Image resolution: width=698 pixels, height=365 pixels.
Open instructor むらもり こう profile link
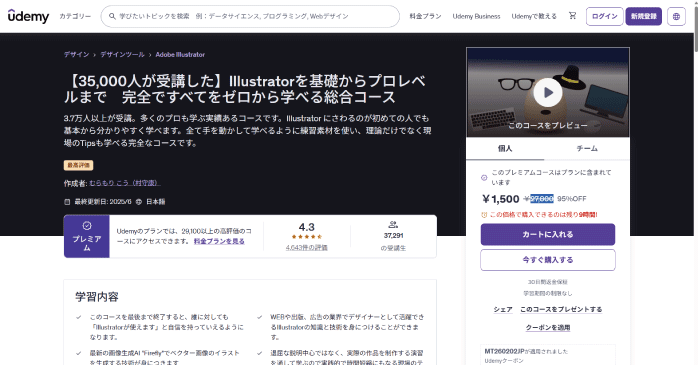tap(125, 183)
